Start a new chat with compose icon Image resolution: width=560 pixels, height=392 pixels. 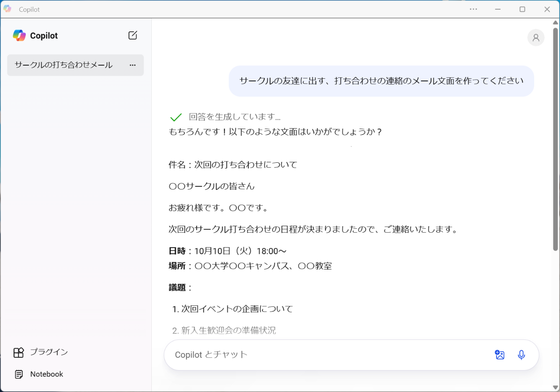[x=133, y=35]
